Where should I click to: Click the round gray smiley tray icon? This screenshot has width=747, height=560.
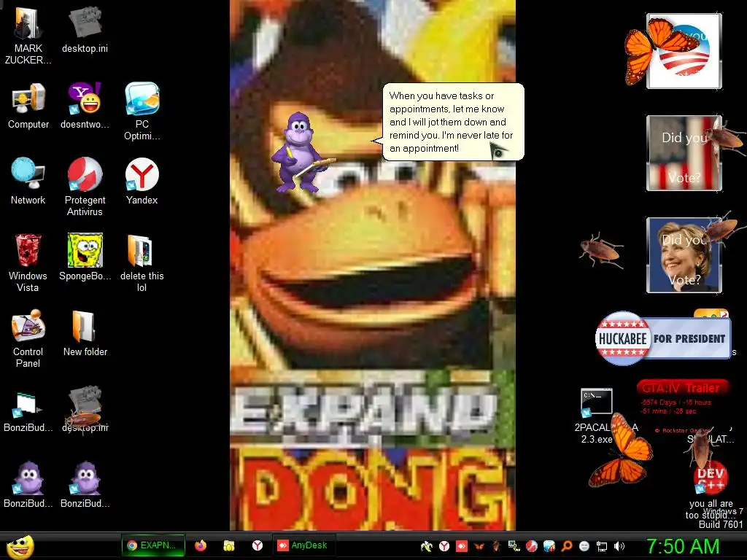point(584,546)
